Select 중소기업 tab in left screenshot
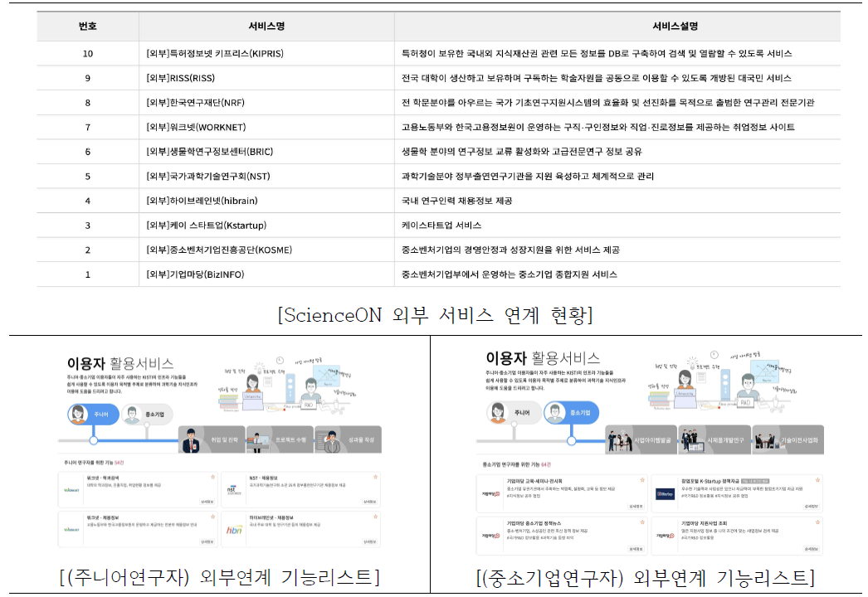868x597 pixels. click(x=147, y=415)
